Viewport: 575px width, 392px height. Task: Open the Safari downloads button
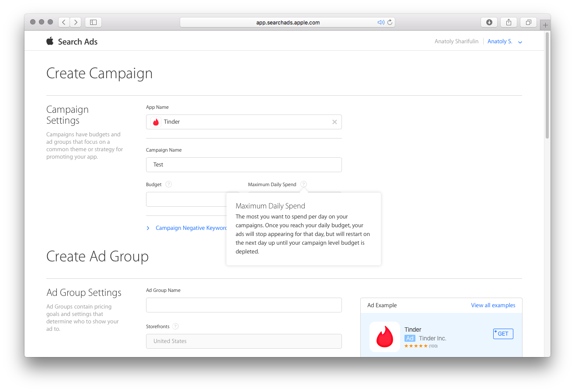click(489, 22)
